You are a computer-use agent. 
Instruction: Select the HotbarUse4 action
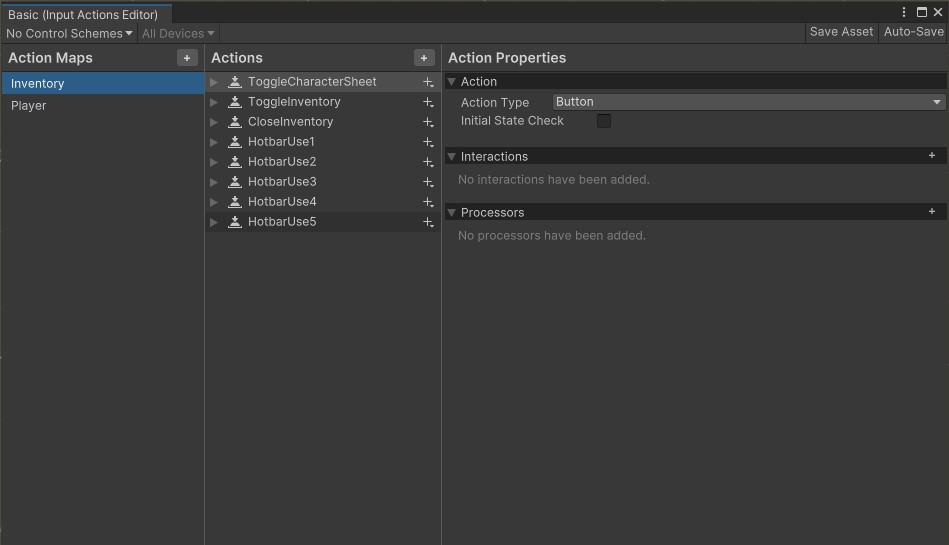282,202
